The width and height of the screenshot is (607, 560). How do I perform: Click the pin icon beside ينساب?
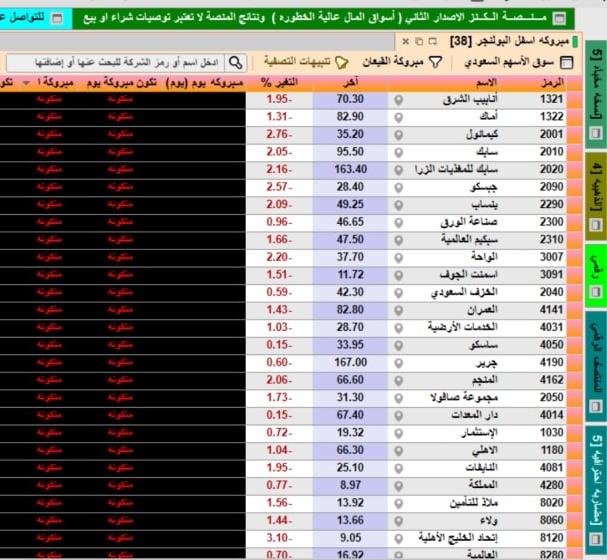[399, 206]
